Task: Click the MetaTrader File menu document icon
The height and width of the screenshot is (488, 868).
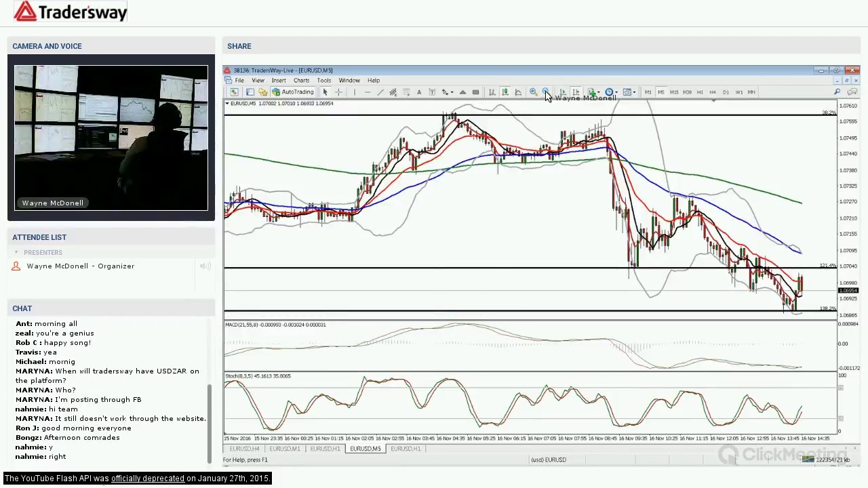Action: tap(228, 80)
